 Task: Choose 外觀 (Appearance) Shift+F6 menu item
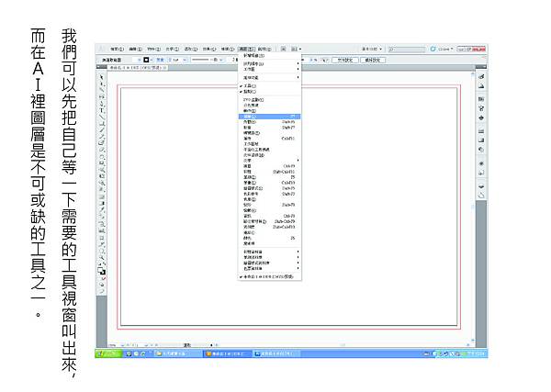269,122
